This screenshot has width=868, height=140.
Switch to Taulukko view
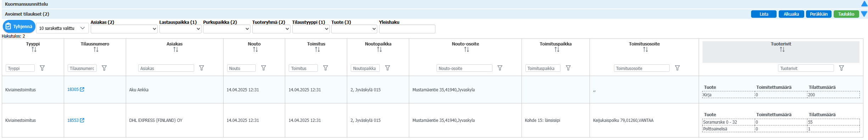pos(846,14)
